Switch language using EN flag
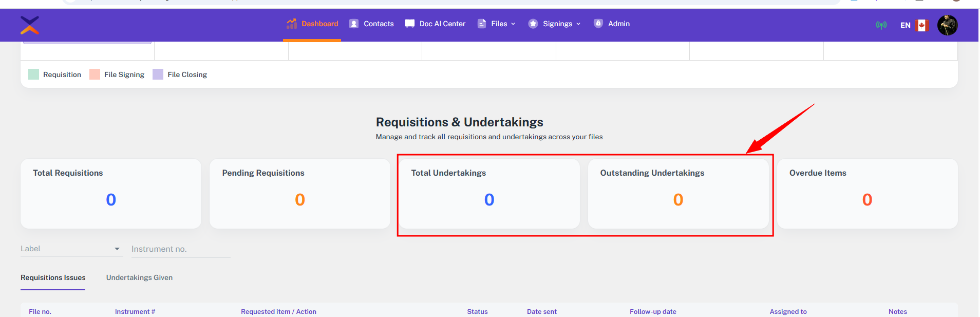Screen dimensions: 980x317 pos(914,25)
